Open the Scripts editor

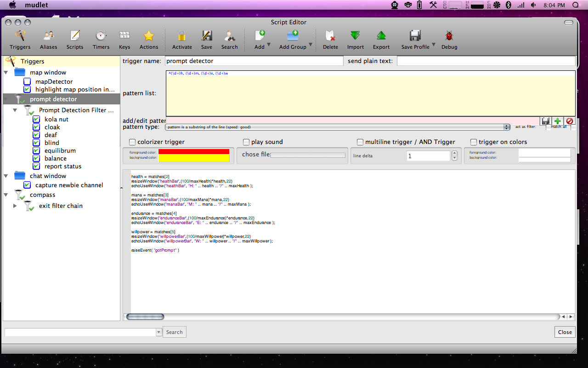point(74,40)
